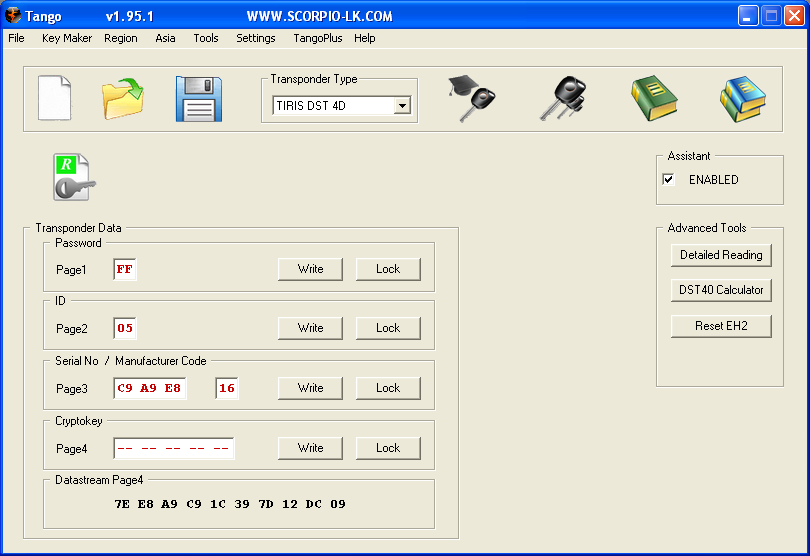Open the Region menu
Image resolution: width=810 pixels, height=556 pixels.
[121, 38]
